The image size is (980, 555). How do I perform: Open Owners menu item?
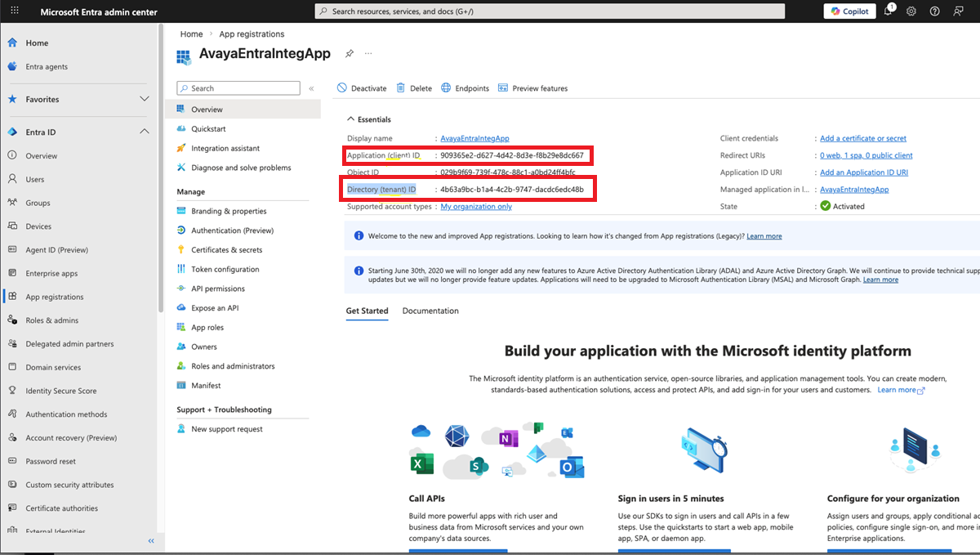pos(204,347)
